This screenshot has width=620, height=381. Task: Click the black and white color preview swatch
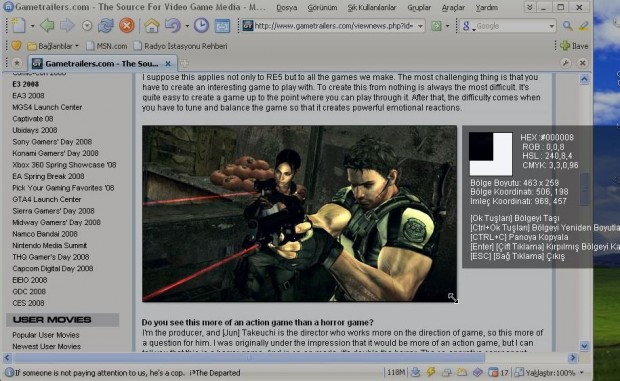pyautogui.click(x=491, y=154)
